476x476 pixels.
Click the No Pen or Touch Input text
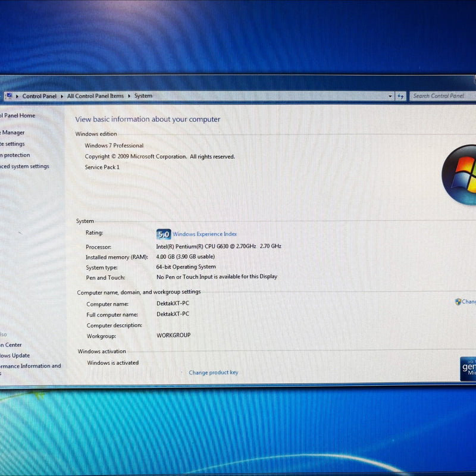pyautogui.click(x=217, y=277)
